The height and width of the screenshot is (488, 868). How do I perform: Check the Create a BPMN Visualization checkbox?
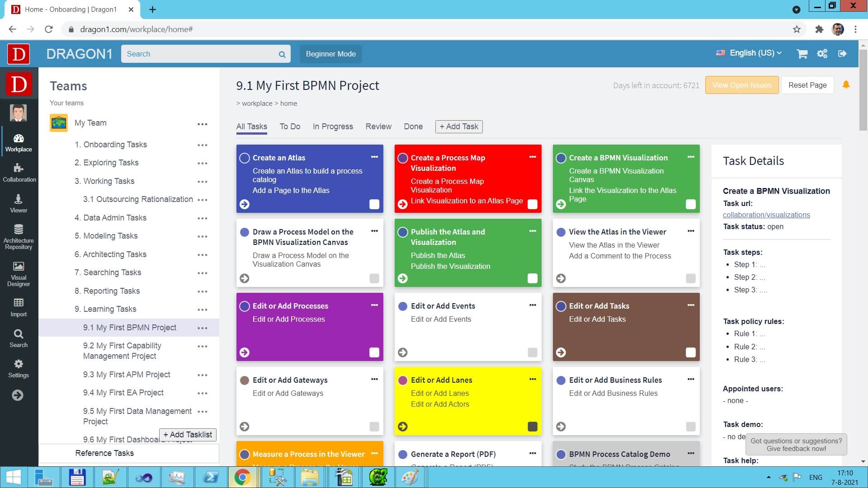point(691,204)
